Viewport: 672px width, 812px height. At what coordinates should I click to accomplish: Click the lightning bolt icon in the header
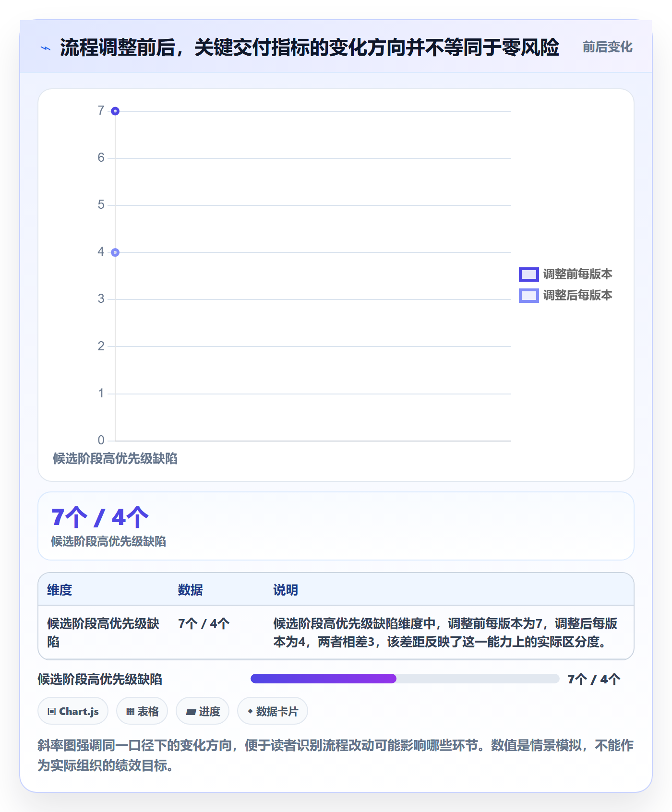coord(46,48)
